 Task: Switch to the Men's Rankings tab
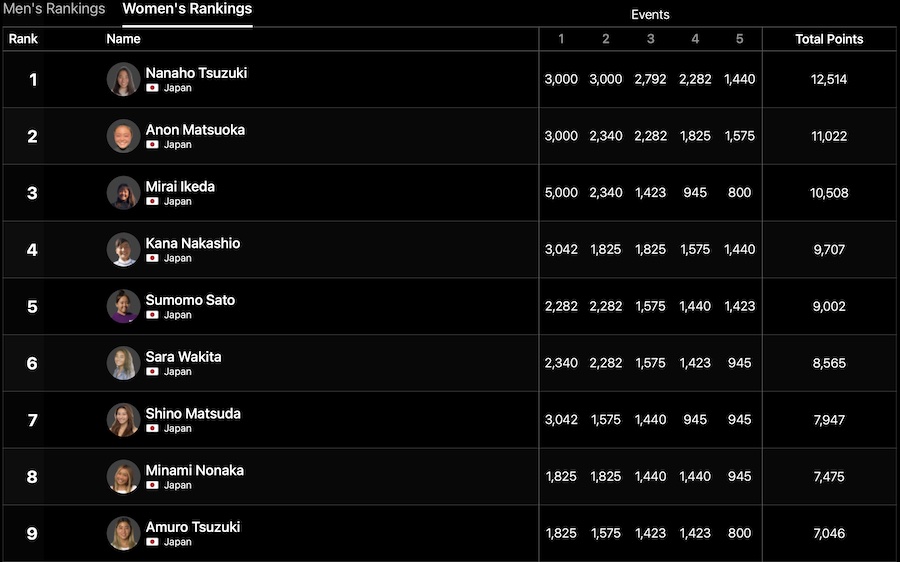point(54,9)
